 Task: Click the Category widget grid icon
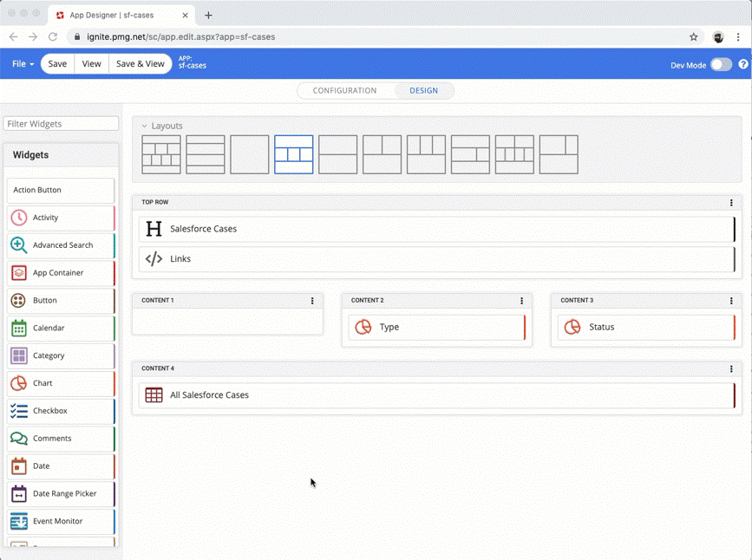(19, 355)
